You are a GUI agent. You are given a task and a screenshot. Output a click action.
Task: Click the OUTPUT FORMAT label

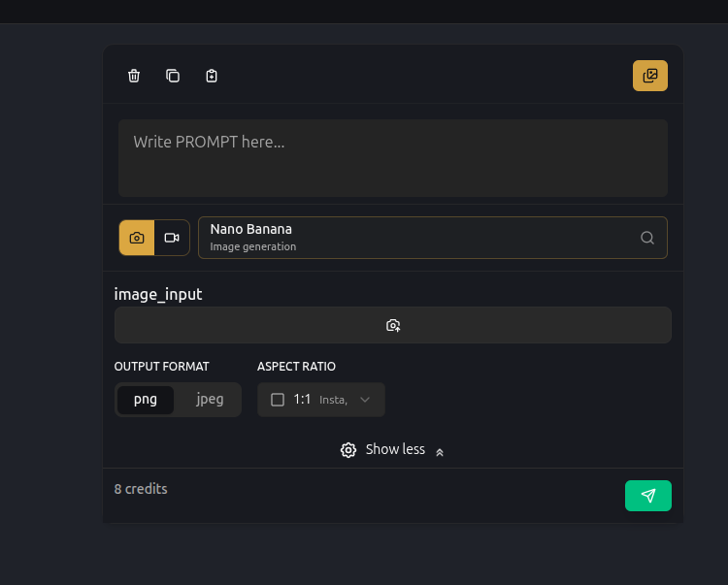tap(161, 367)
